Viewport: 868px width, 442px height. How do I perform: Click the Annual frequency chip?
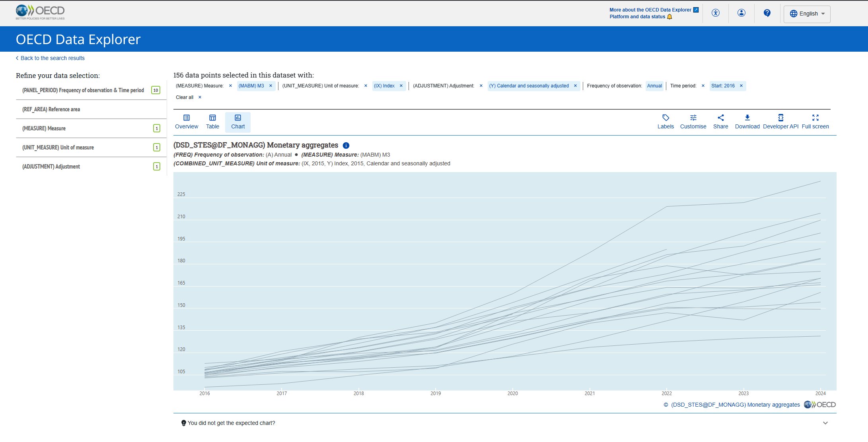pos(654,86)
